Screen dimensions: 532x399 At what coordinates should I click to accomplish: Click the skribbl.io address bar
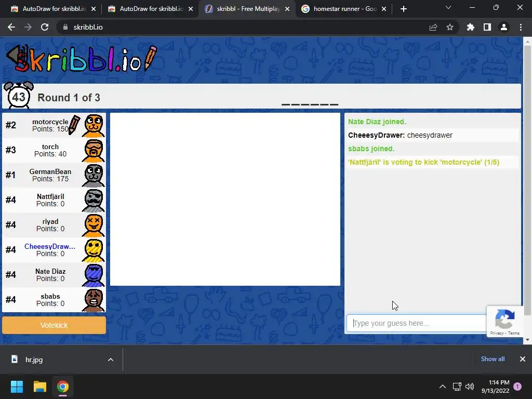[241, 27]
